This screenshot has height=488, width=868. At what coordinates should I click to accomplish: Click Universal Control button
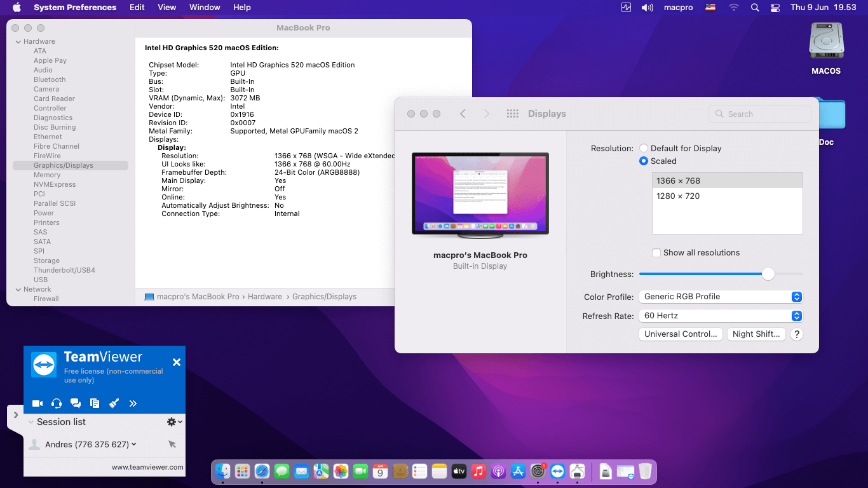pos(681,334)
